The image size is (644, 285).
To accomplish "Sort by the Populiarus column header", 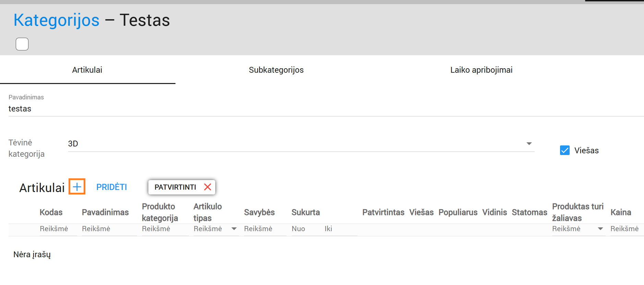I will (458, 212).
